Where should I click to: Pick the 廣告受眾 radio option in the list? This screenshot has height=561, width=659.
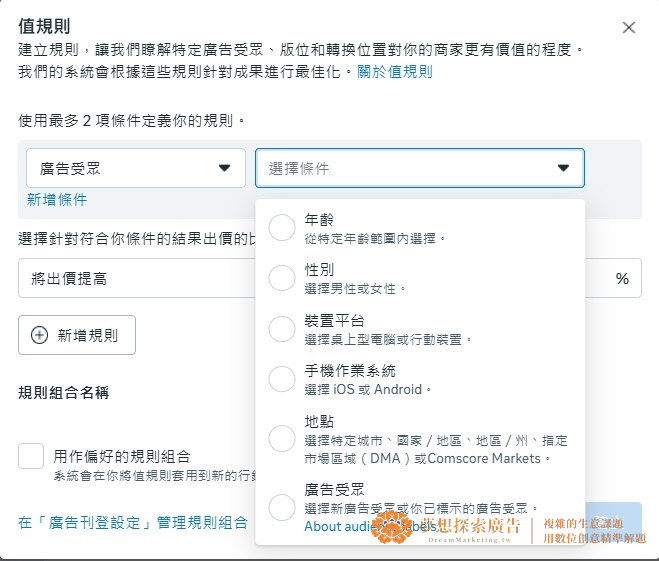point(282,507)
